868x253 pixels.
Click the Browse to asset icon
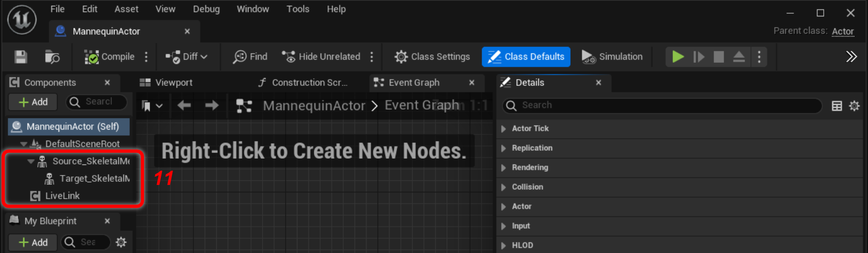52,57
